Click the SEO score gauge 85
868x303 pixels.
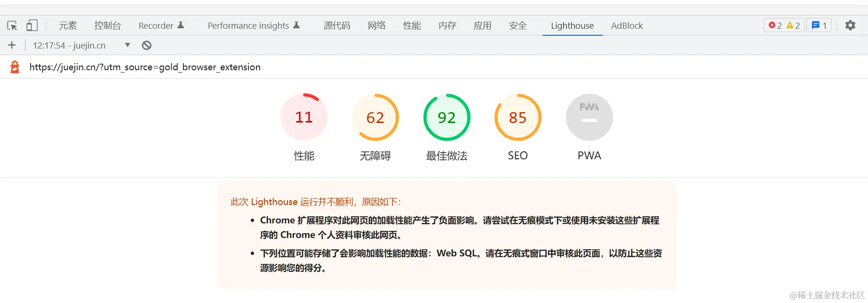(x=518, y=117)
